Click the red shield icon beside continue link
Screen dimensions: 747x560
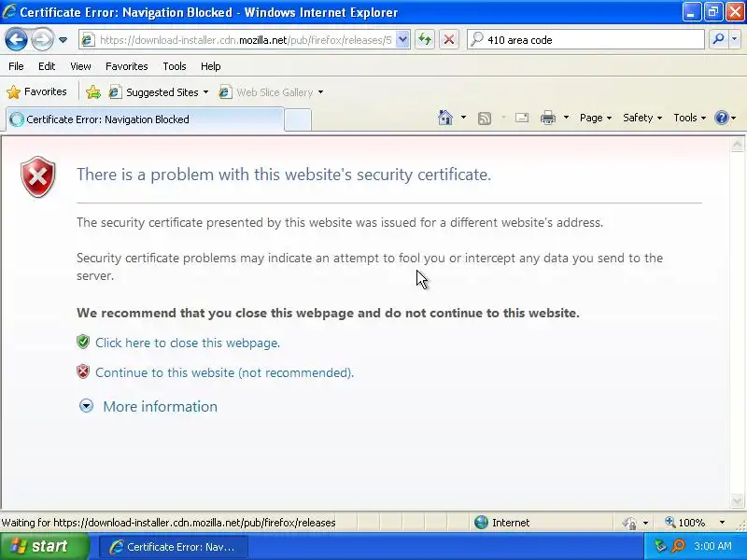pyautogui.click(x=83, y=371)
